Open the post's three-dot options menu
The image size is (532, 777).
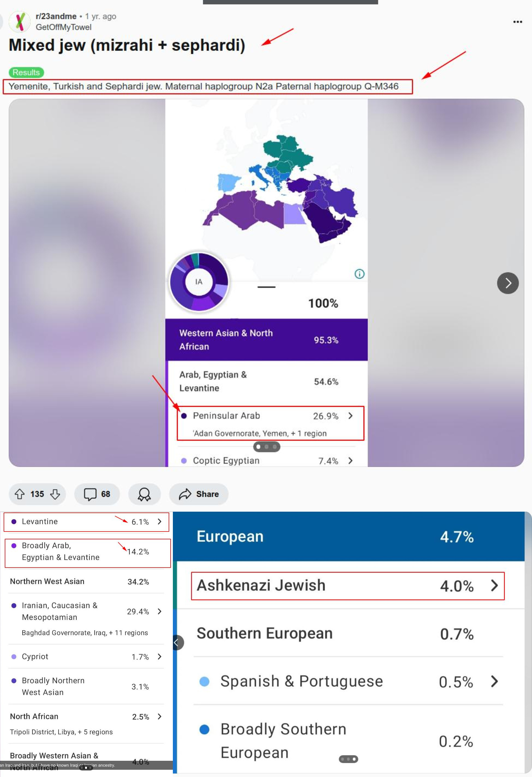click(x=517, y=22)
